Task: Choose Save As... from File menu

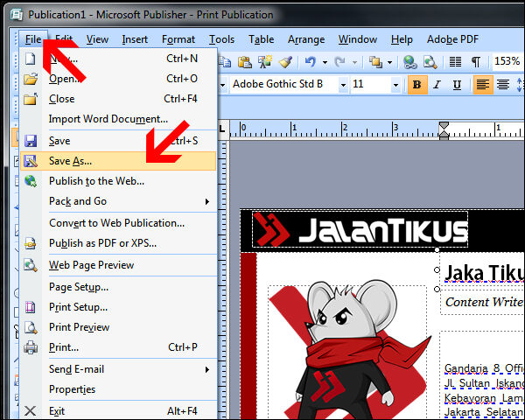Action: 118,161
